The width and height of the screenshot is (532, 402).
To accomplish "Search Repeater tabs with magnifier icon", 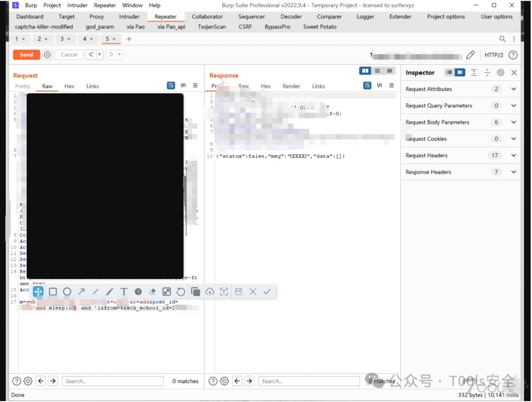I will click(502, 39).
